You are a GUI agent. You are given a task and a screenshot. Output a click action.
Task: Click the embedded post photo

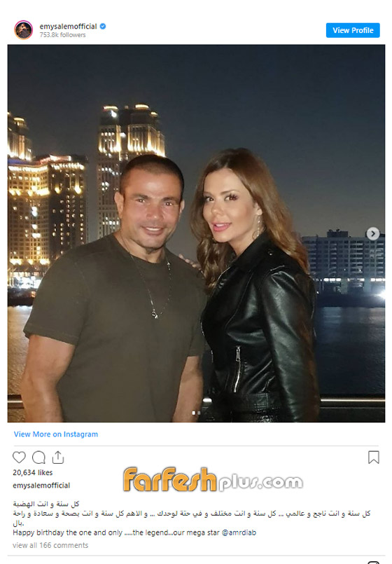(196, 233)
